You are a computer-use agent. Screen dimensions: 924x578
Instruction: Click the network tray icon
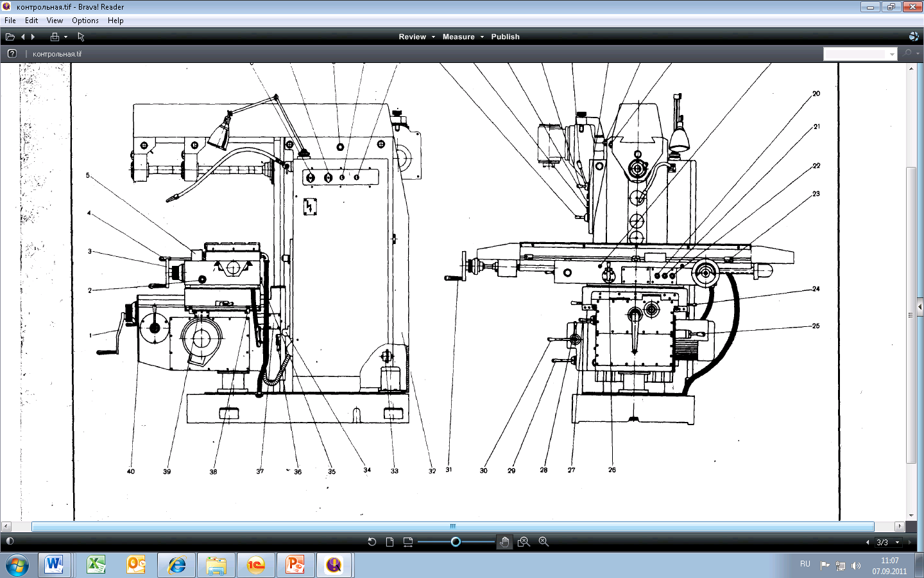coord(841,566)
